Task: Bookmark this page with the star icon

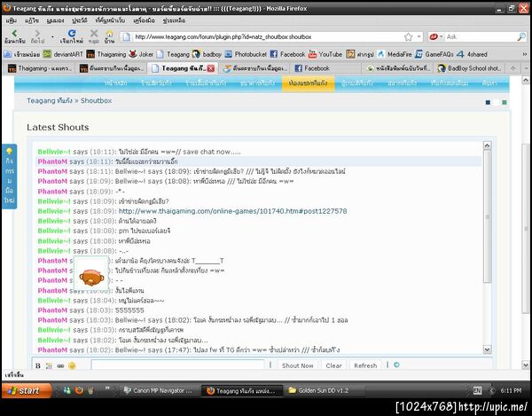Action: point(409,36)
